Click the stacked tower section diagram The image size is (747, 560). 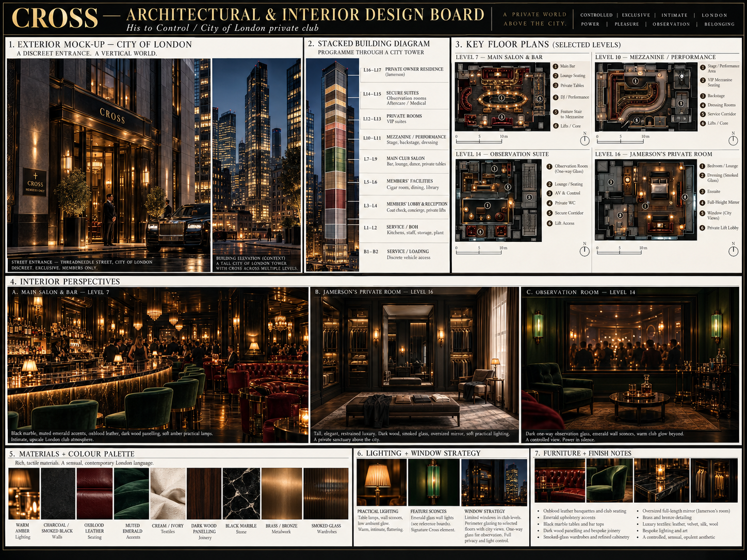pos(333,165)
